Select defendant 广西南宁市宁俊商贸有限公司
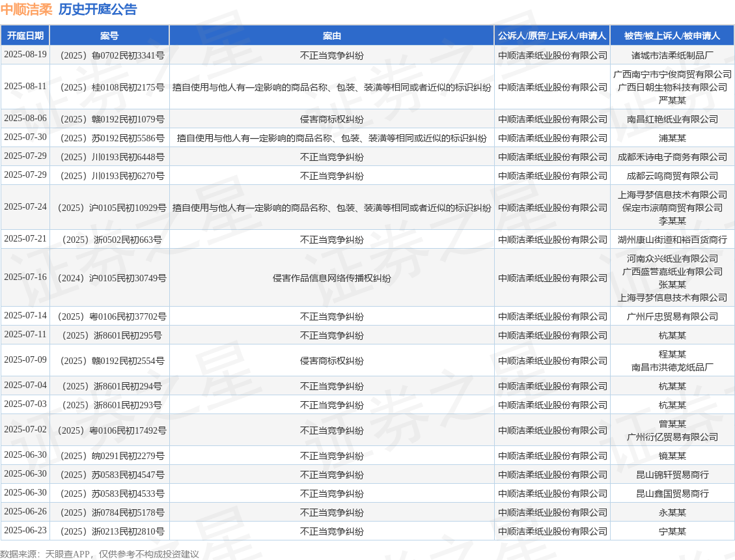735x560 pixels. coord(673,74)
